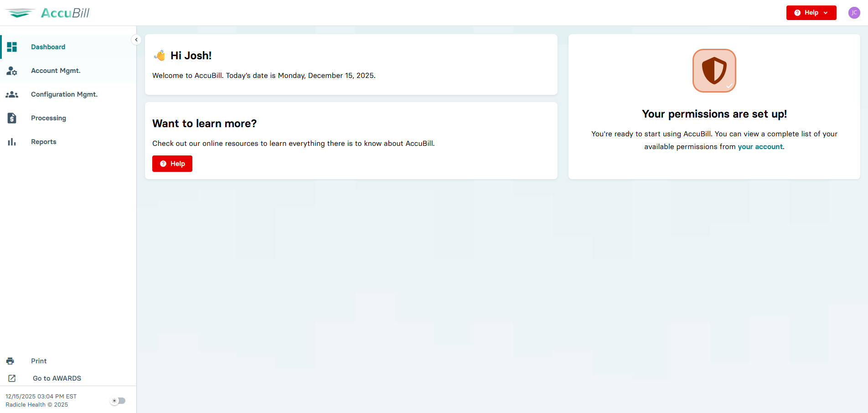Toggle the light/dark theme switch
Viewport: 868px width, 413px height.
(x=118, y=401)
